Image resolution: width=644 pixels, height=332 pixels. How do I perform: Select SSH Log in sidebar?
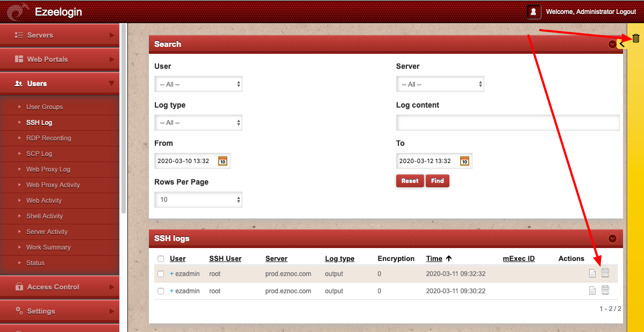tap(39, 123)
